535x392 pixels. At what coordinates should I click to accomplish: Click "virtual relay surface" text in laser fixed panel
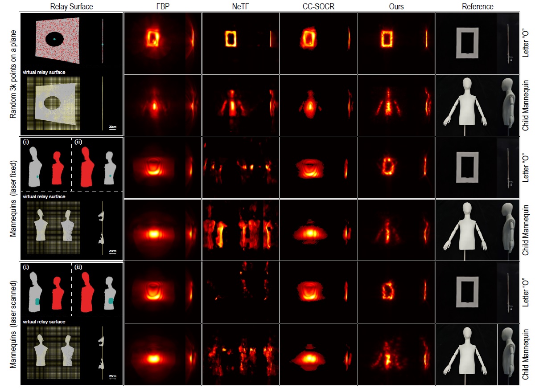[x=44, y=196]
